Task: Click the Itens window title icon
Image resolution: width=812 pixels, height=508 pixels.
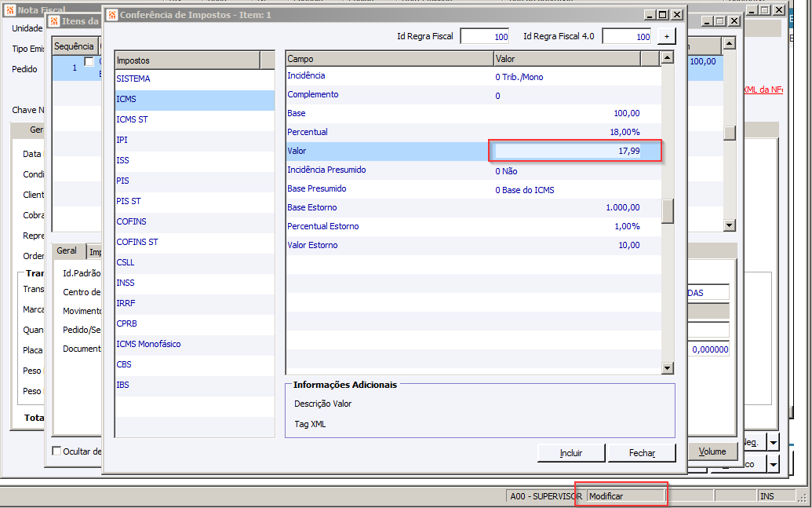Action: coord(54,21)
